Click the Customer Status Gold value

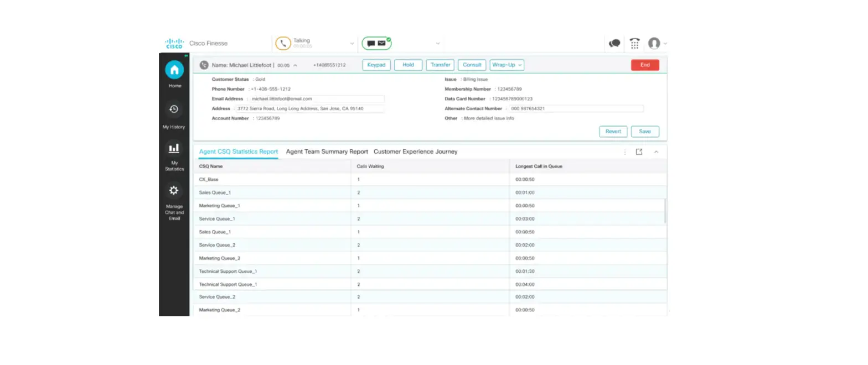[260, 79]
